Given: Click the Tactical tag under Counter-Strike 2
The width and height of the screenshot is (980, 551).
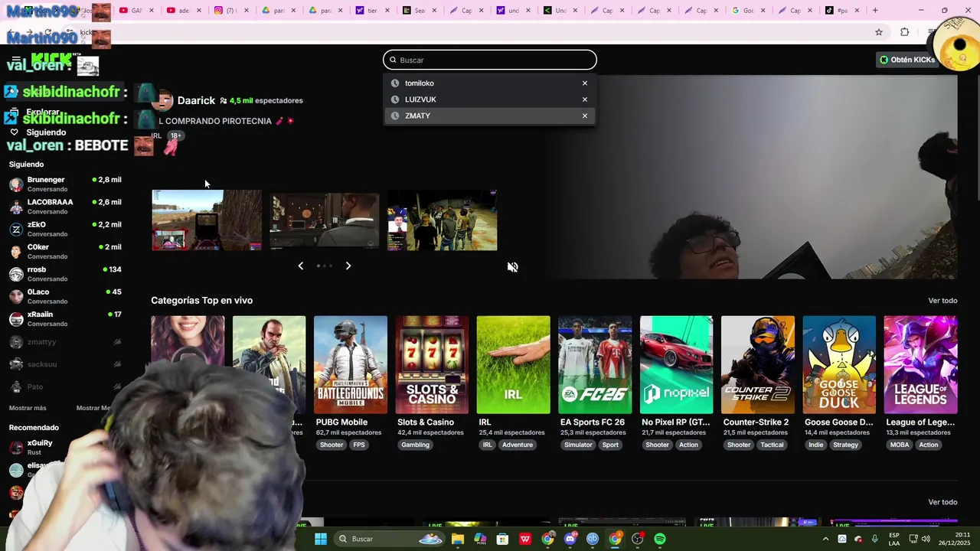Looking at the screenshot, I should click(772, 445).
